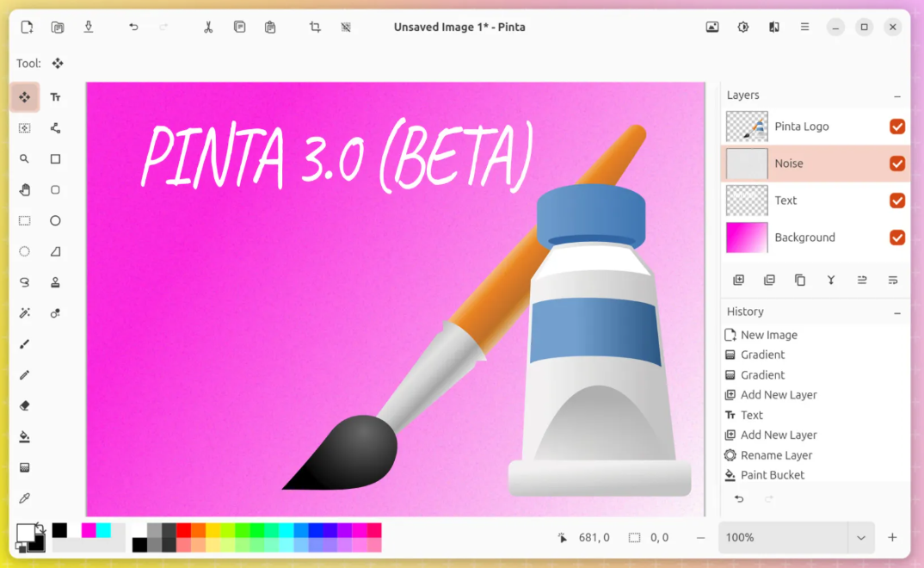
Task: Select the Ellipse shape tool
Action: pyautogui.click(x=55, y=221)
